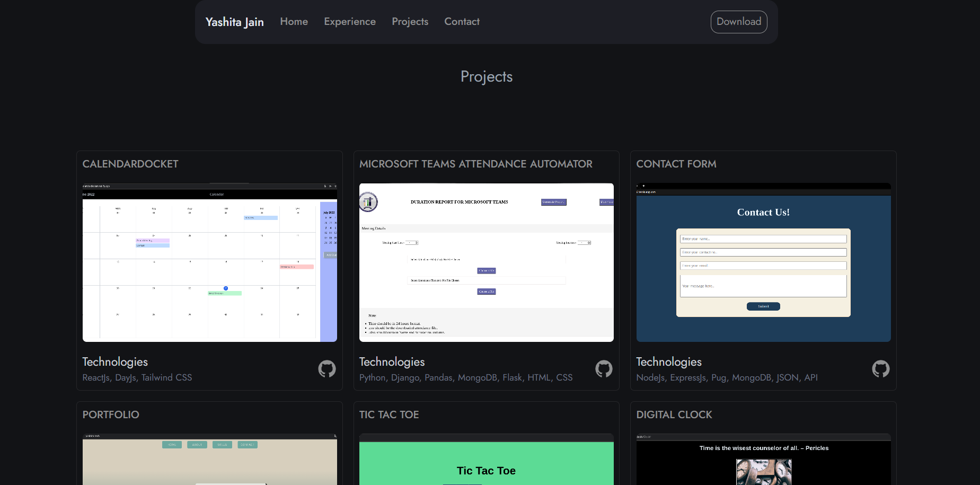Click the Yashita Jain brand name
The width and height of the screenshot is (980, 485).
[235, 22]
